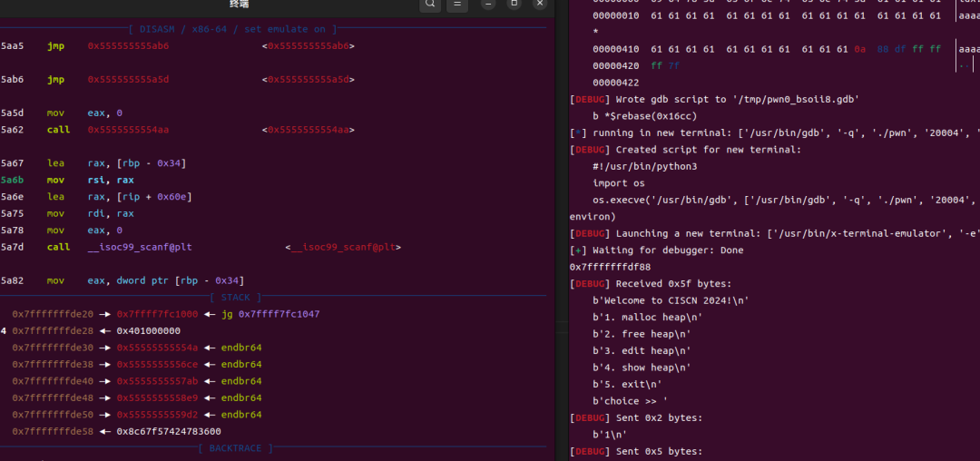Click jump target 0x555555555ab6 operand
The height and width of the screenshot is (461, 980).
pos(128,46)
